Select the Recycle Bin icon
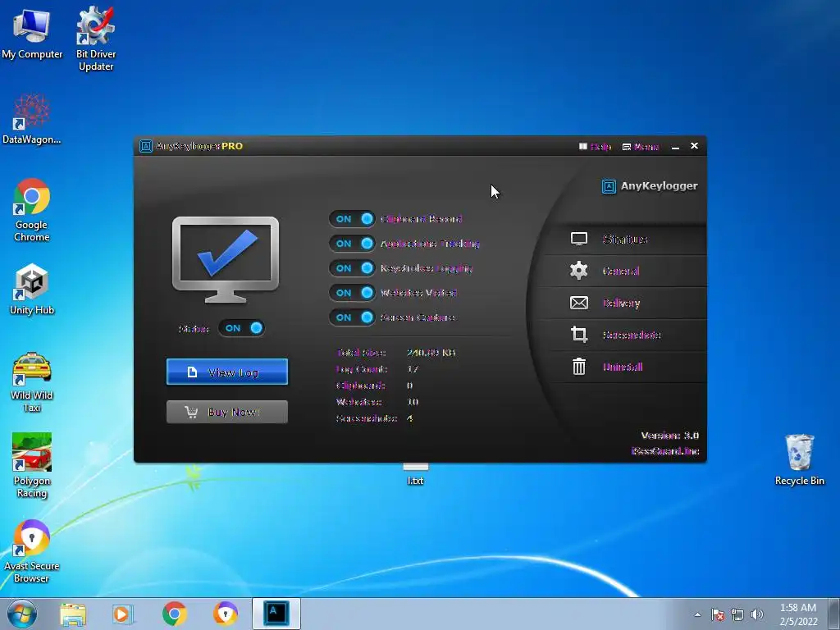 (799, 459)
